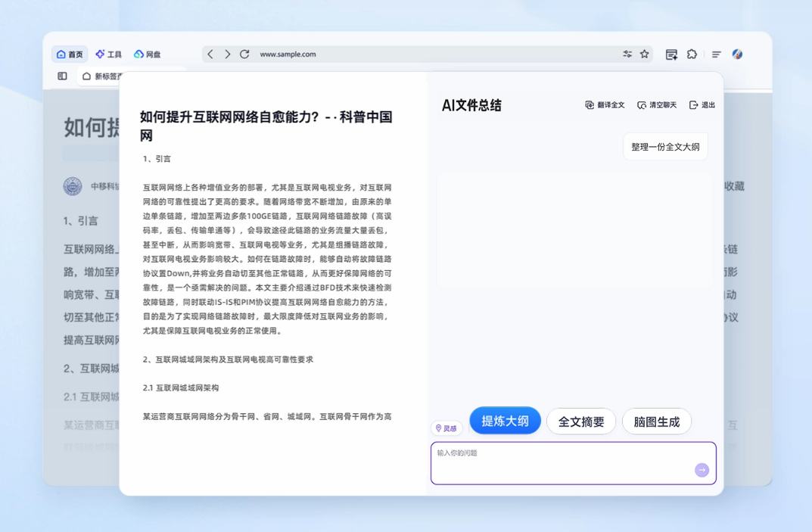Send the question with the arrow button
Image resolution: width=812 pixels, height=532 pixels.
tap(702, 469)
